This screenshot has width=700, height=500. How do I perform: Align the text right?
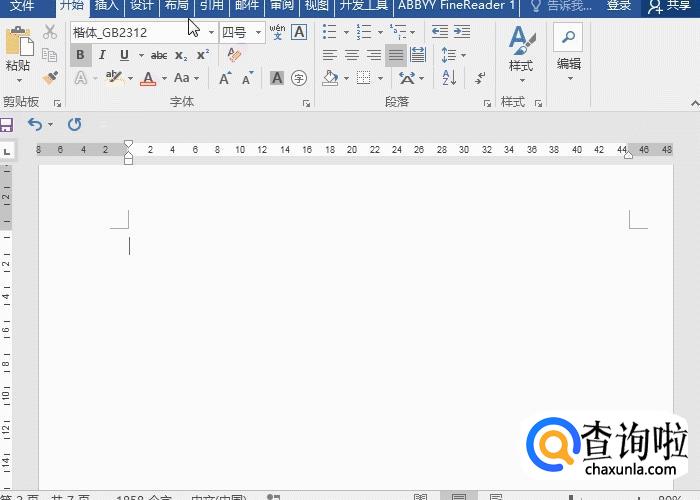tap(374, 55)
